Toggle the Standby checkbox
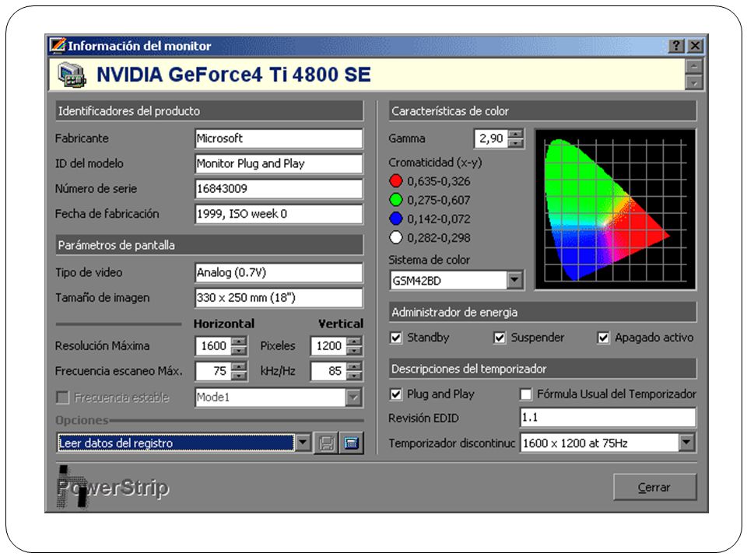 click(396, 338)
